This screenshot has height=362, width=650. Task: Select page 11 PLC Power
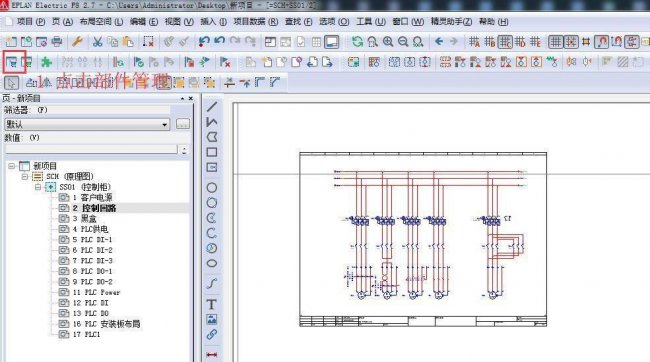(96, 292)
